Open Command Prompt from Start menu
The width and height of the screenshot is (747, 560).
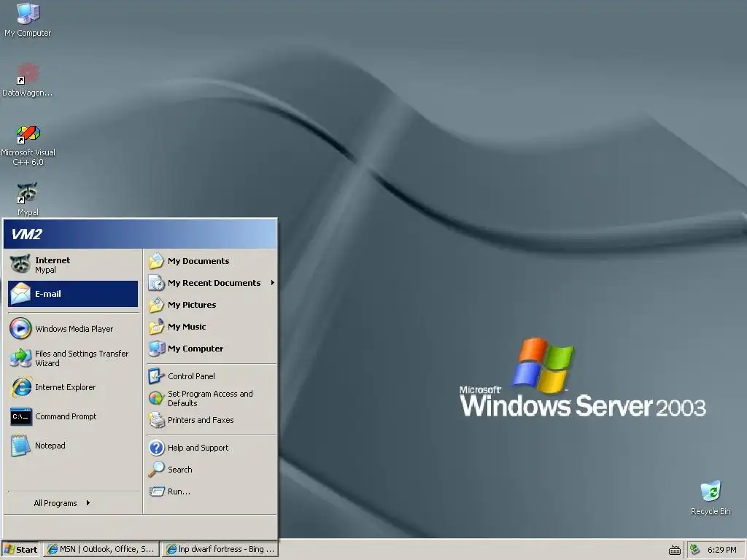coord(73,416)
